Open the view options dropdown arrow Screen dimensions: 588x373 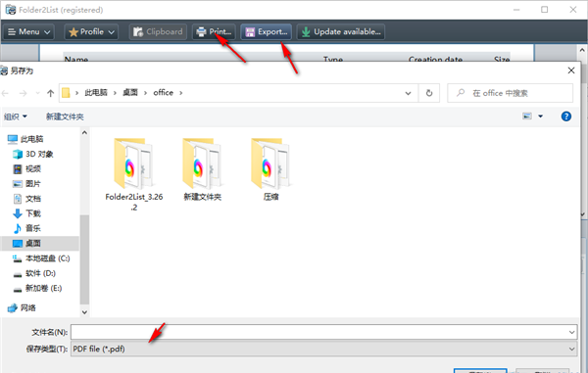tap(540, 117)
